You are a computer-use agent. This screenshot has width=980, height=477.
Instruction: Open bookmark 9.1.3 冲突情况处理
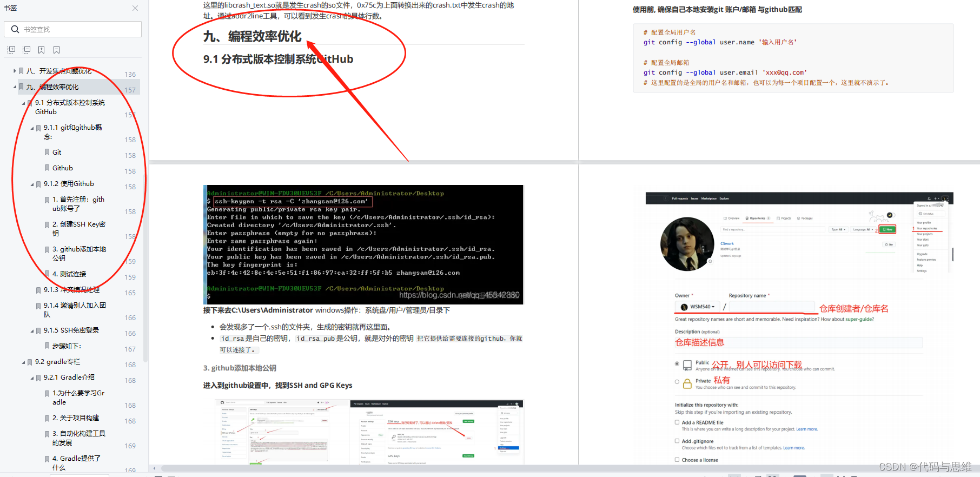(71, 290)
